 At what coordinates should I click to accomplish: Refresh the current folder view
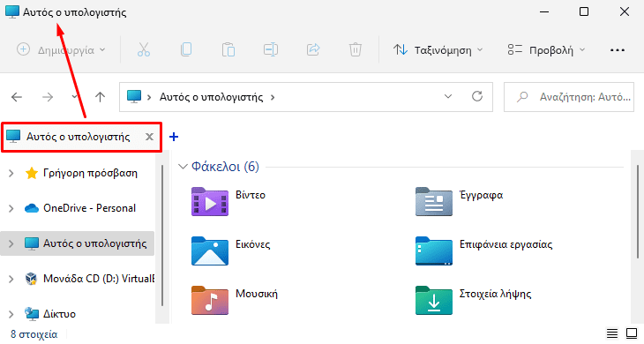pos(477,96)
